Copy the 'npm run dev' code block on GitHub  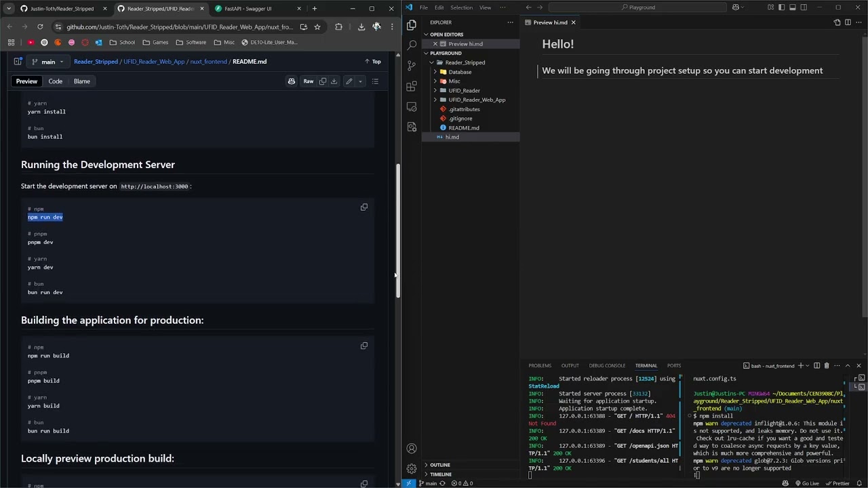[x=364, y=207]
